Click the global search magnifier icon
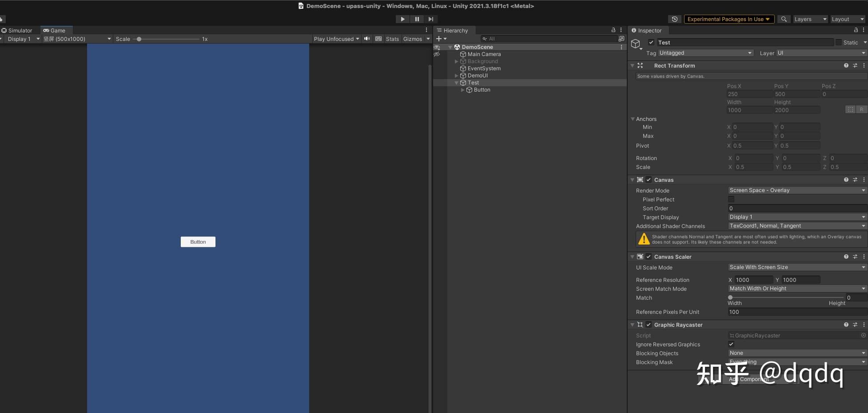Viewport: 868px width, 413px height. pos(784,19)
